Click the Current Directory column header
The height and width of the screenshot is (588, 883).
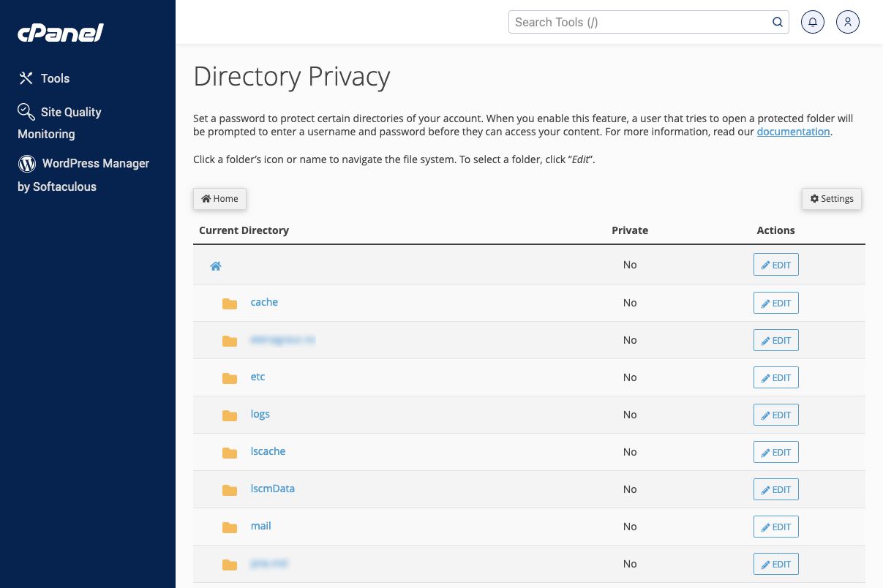pos(244,230)
